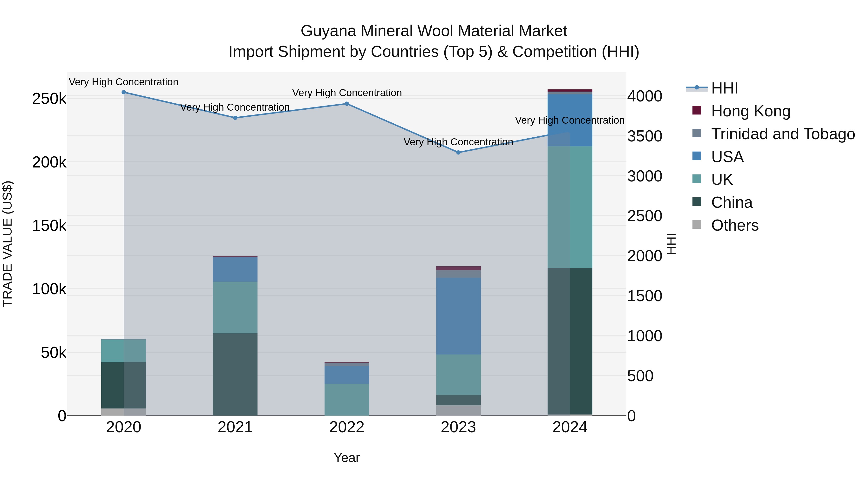Click the USA segment of 2022 bar

(x=347, y=375)
